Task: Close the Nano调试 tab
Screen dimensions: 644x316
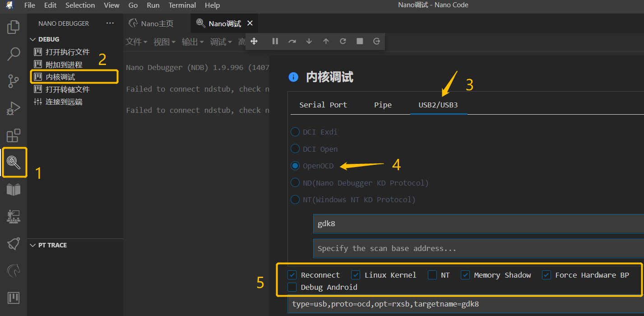Action: coord(250,23)
